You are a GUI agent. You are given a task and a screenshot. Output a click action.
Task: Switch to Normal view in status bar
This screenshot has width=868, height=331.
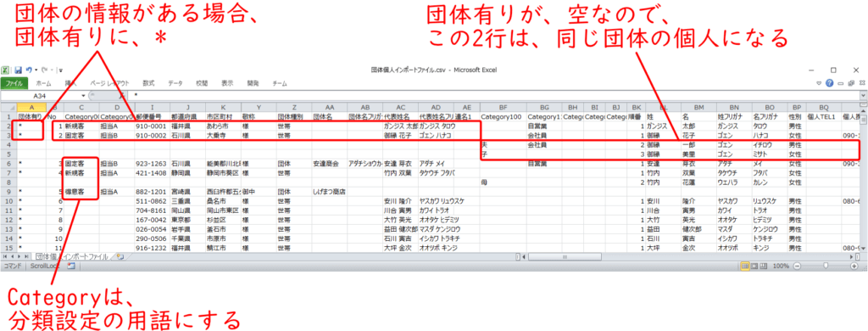coord(746,266)
